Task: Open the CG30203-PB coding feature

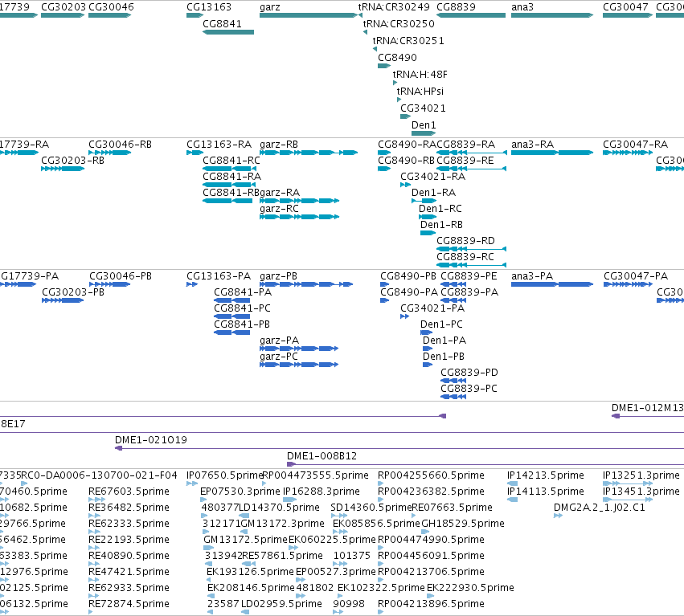Action: click(x=63, y=300)
